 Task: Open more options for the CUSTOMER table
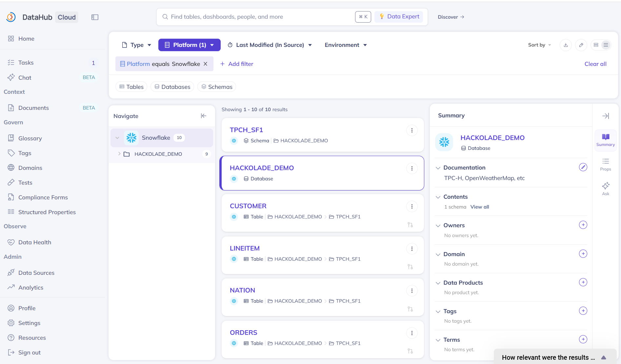pos(412,206)
